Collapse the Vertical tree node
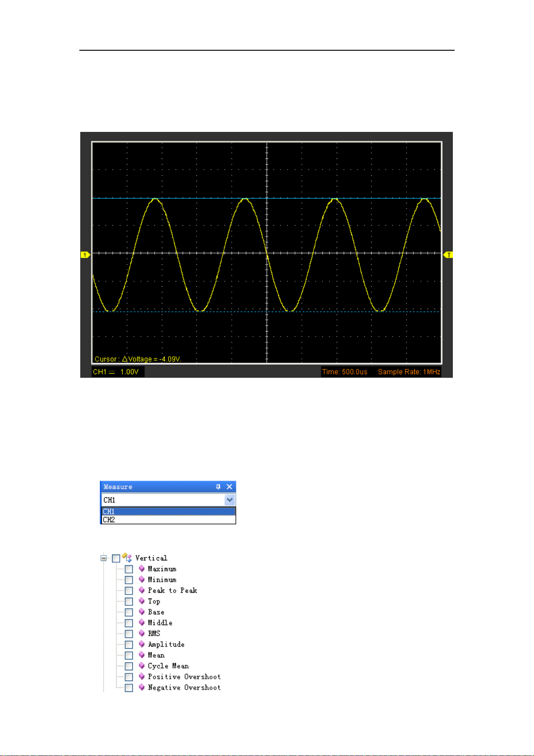 coord(104,559)
